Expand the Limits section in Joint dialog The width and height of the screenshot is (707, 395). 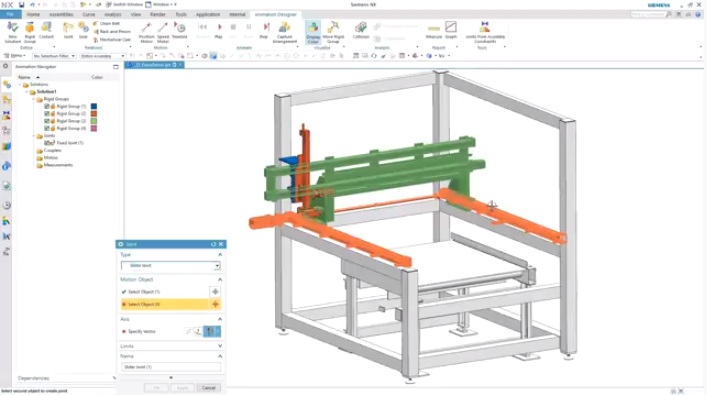170,346
